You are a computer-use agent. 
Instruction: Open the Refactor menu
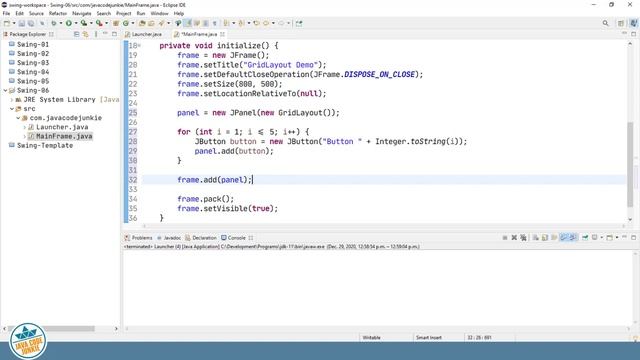coord(58,13)
